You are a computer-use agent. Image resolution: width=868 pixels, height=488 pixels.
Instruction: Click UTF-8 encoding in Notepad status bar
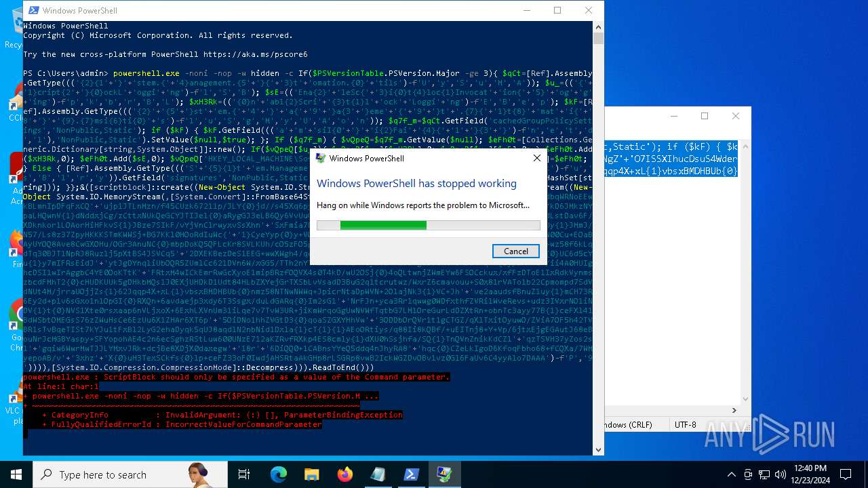coord(685,424)
